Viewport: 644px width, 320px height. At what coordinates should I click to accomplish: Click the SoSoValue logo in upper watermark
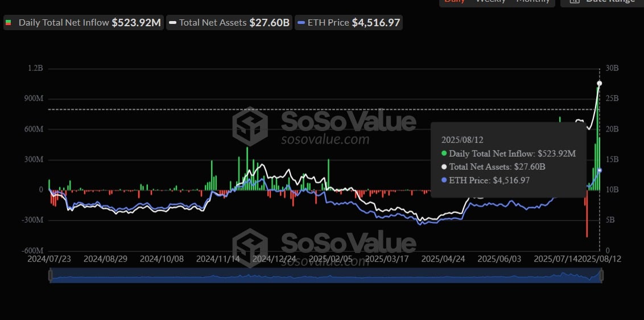(x=249, y=126)
